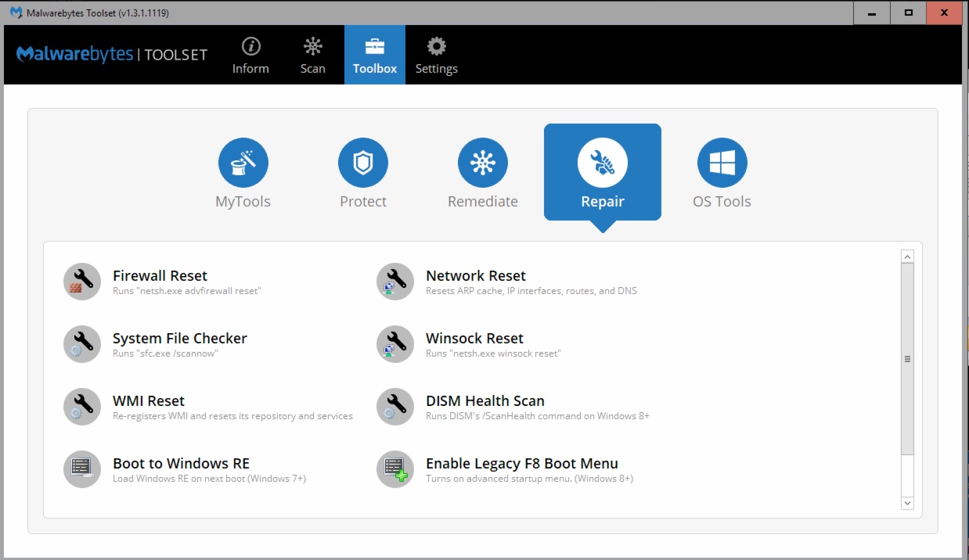
Task: Click the Enable Legacy F8 Boot Menu icon
Action: [395, 469]
